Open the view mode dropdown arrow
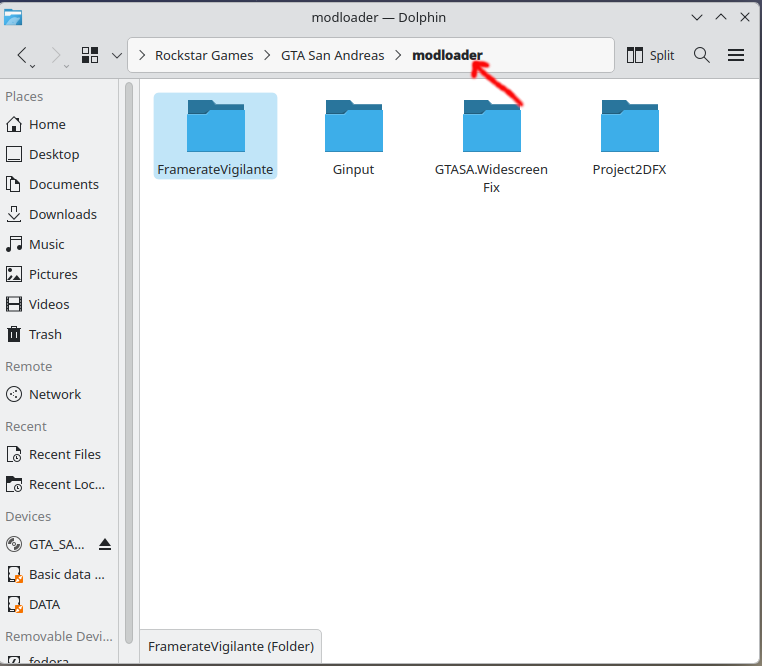The width and height of the screenshot is (762, 666). click(x=117, y=55)
